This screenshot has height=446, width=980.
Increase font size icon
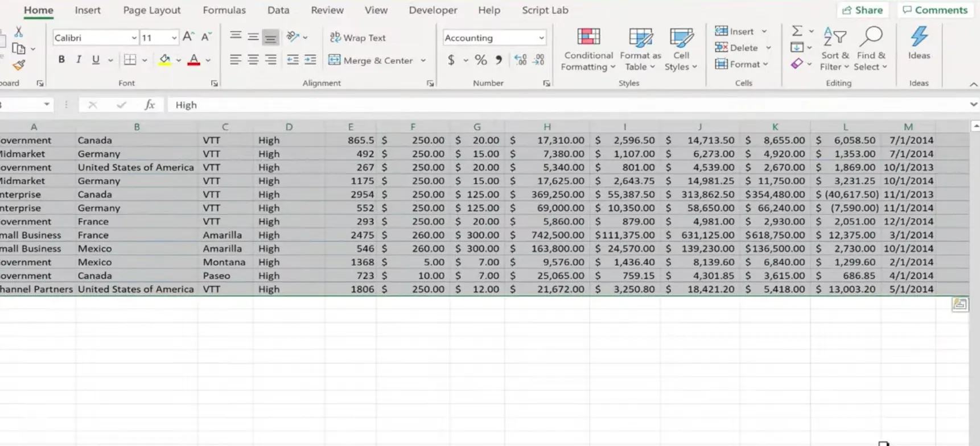coord(188,37)
